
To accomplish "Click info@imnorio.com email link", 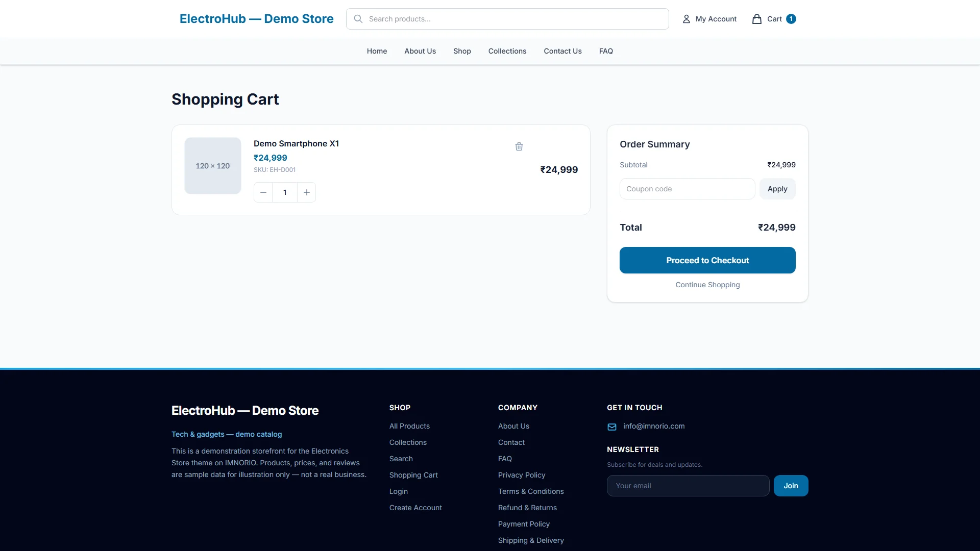I will click(654, 426).
